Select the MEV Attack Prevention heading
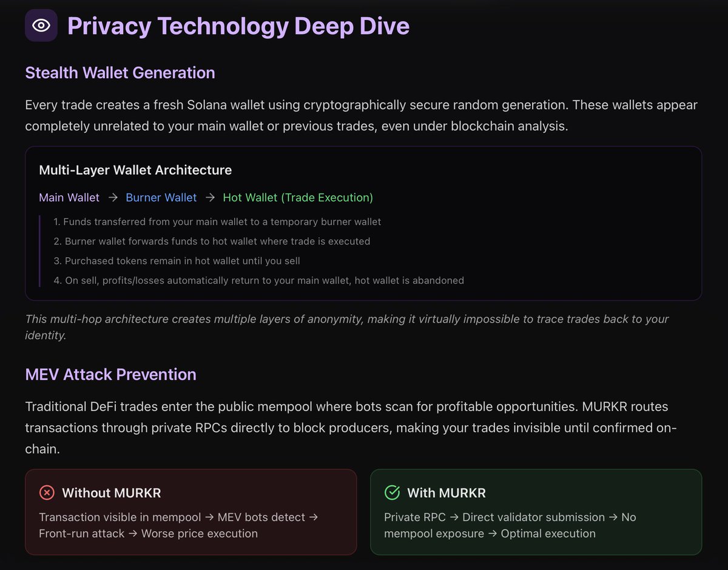 pyautogui.click(x=110, y=374)
